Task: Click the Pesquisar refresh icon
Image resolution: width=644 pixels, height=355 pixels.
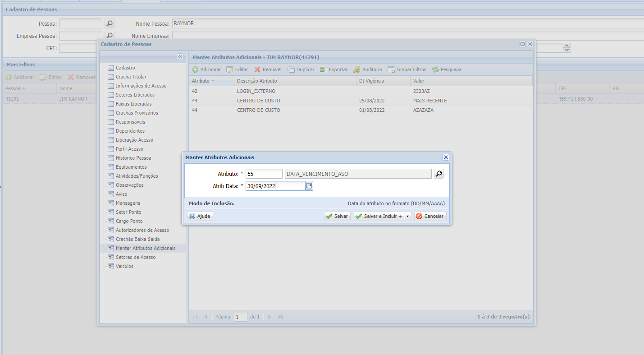Action: [435, 69]
